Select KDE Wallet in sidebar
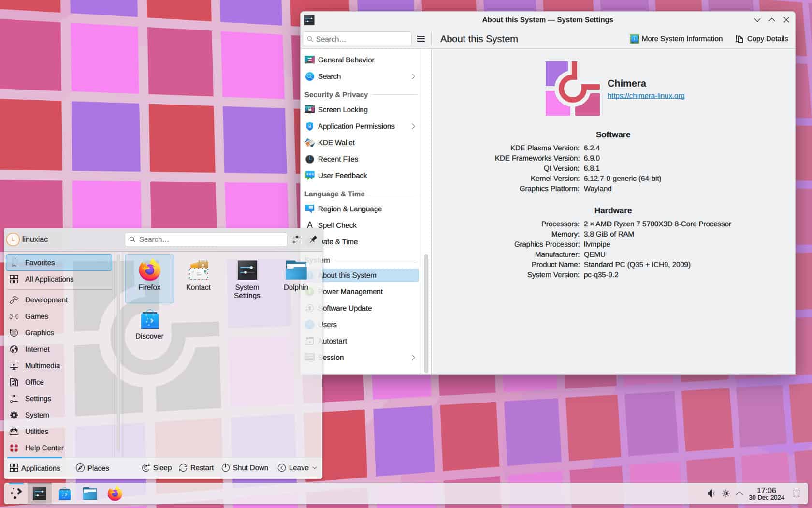This screenshot has width=812, height=508. (x=336, y=143)
